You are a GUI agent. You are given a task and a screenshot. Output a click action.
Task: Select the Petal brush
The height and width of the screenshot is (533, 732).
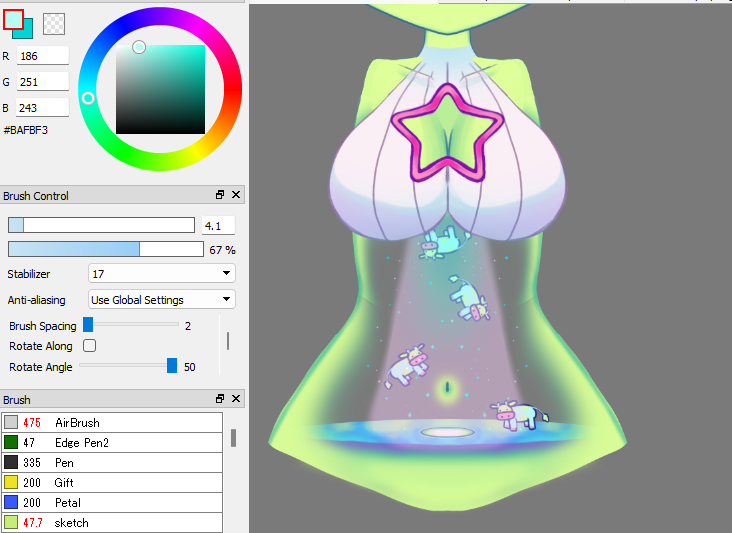coord(112,503)
